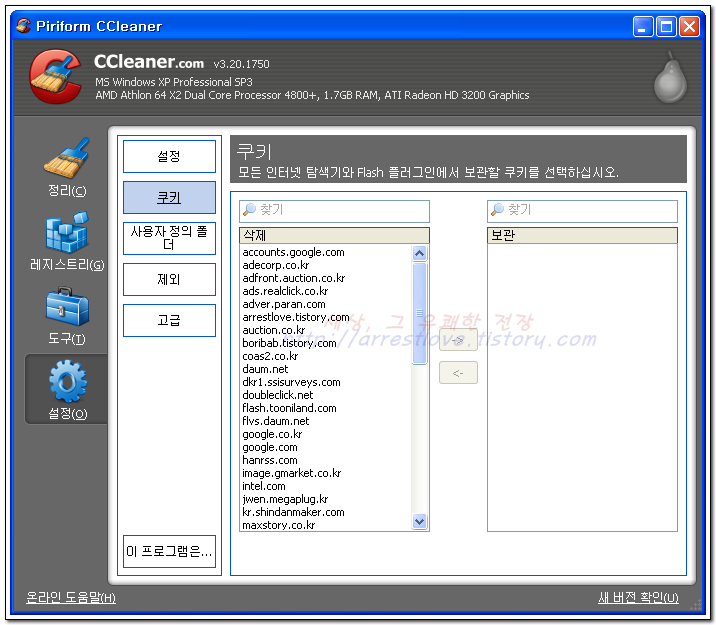Select doubleclick.net cookie

coord(278,395)
